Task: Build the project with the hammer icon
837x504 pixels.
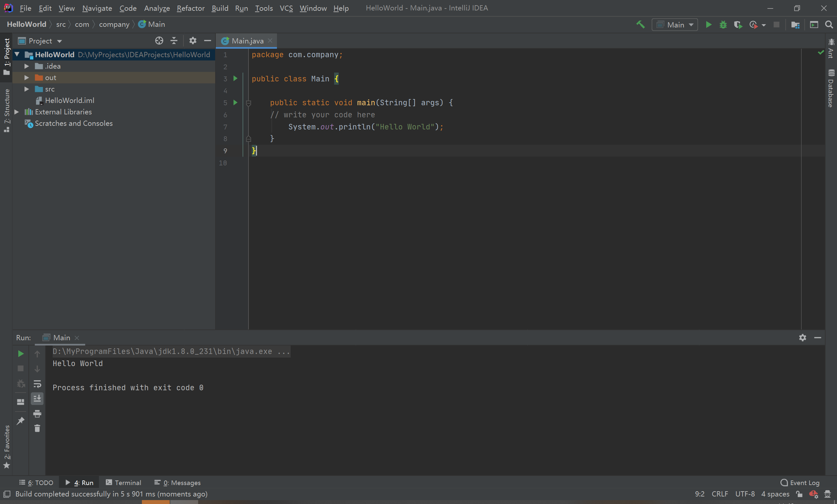Action: pos(641,25)
